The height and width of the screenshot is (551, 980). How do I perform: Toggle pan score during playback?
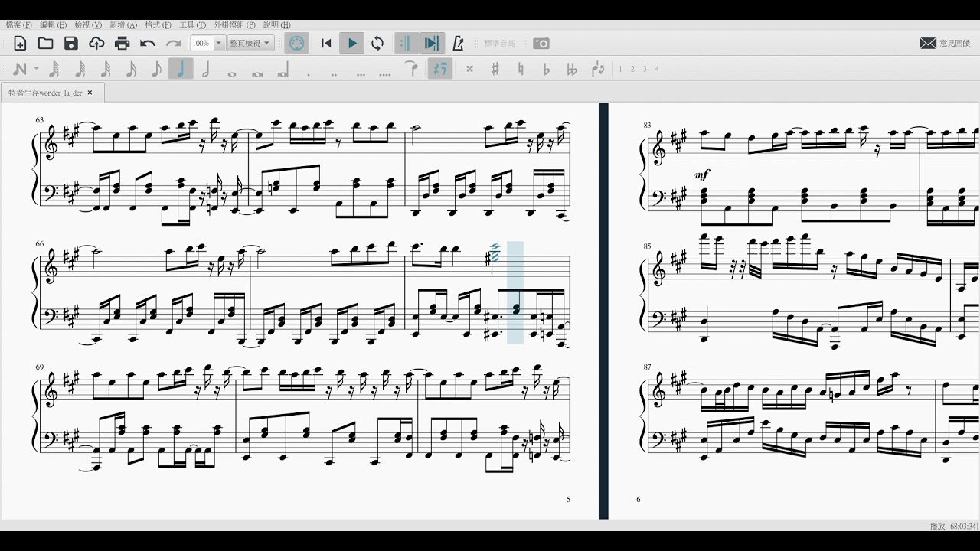[432, 44]
